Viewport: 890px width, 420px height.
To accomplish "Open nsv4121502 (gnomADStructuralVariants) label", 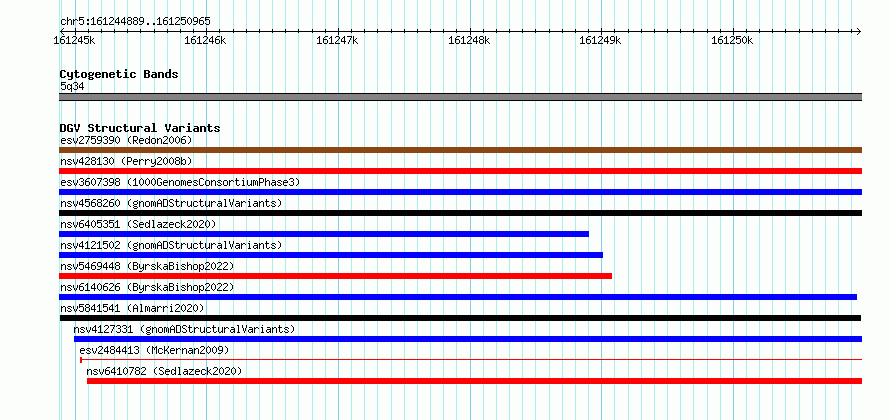I will [x=171, y=245].
